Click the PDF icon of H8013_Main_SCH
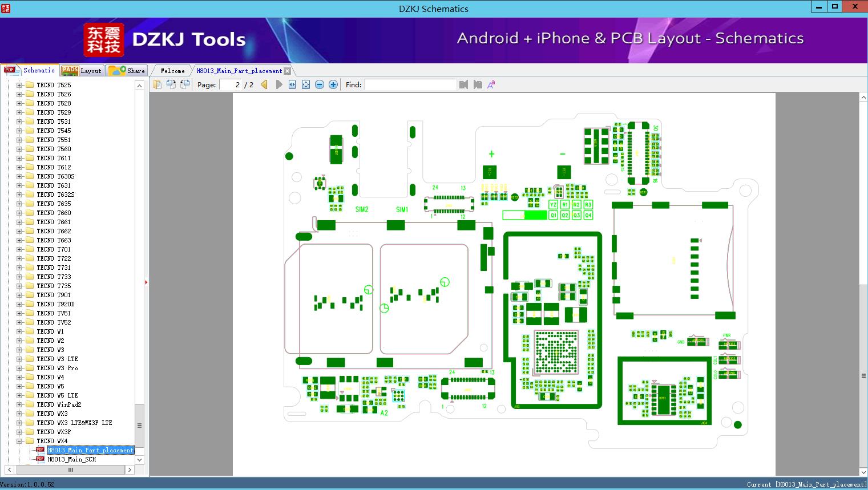 point(40,459)
